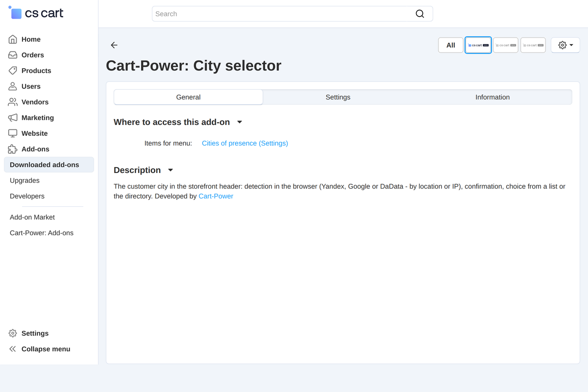Click the 'Cart-Power: City selector' heading
Screen dimensions: 588x392
[194, 66]
